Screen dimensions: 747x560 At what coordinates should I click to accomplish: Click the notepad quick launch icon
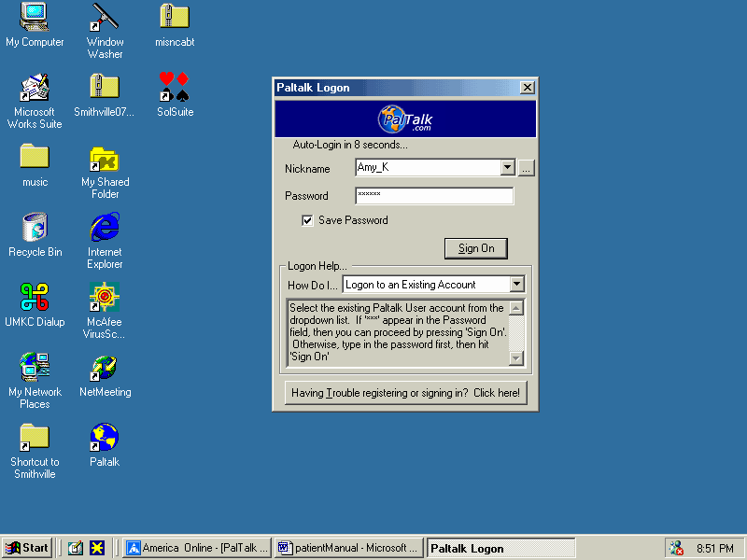(76, 548)
